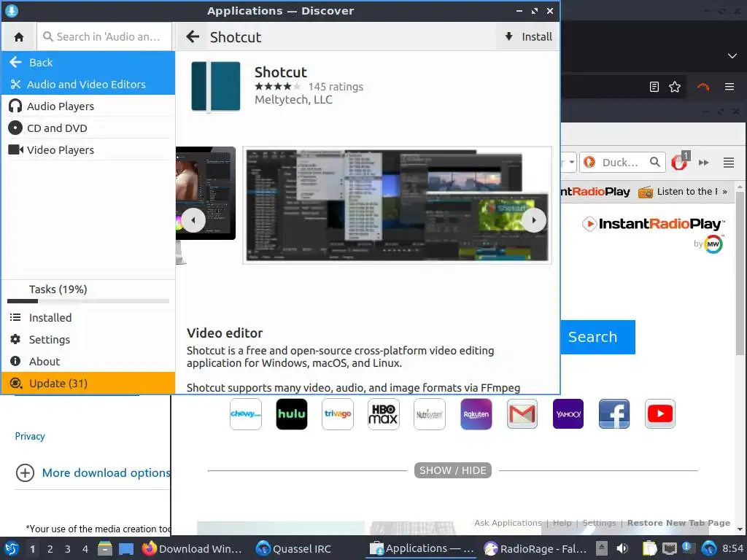Switch to virtual desktop 3
The height and width of the screenshot is (560, 747).
click(x=68, y=549)
